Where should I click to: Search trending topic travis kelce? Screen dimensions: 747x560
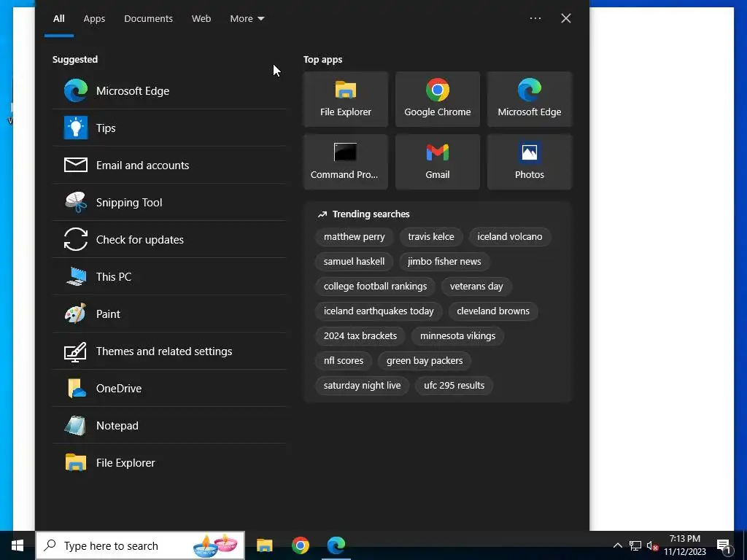pyautogui.click(x=431, y=237)
